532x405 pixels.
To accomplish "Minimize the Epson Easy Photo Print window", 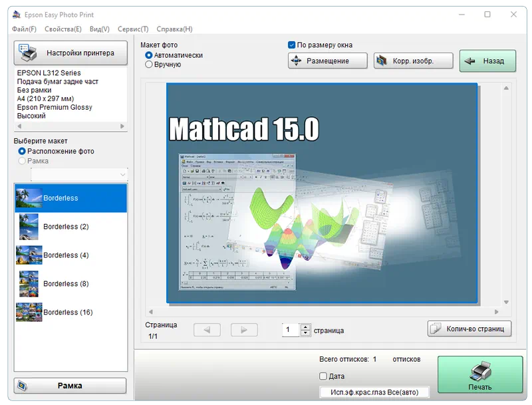I will [x=462, y=14].
